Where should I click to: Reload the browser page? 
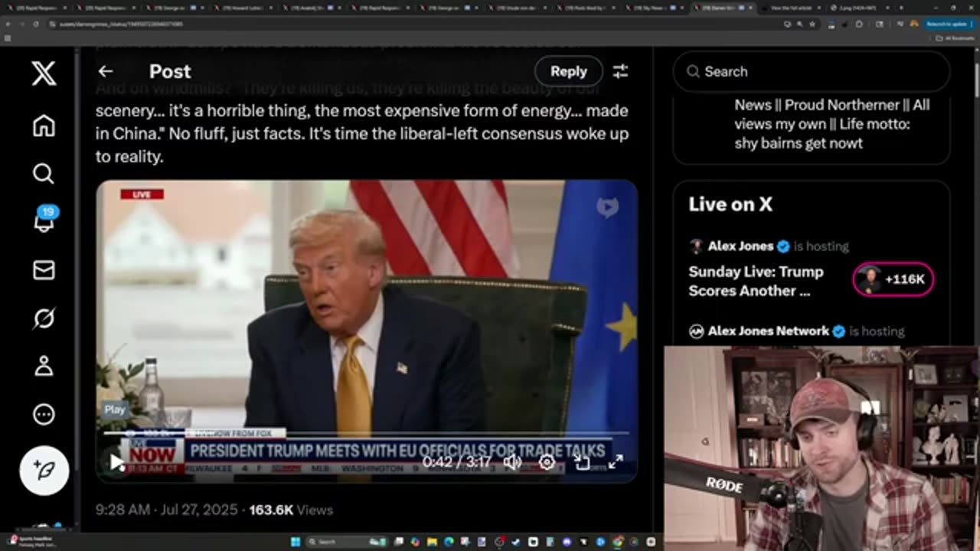pyautogui.click(x=35, y=24)
